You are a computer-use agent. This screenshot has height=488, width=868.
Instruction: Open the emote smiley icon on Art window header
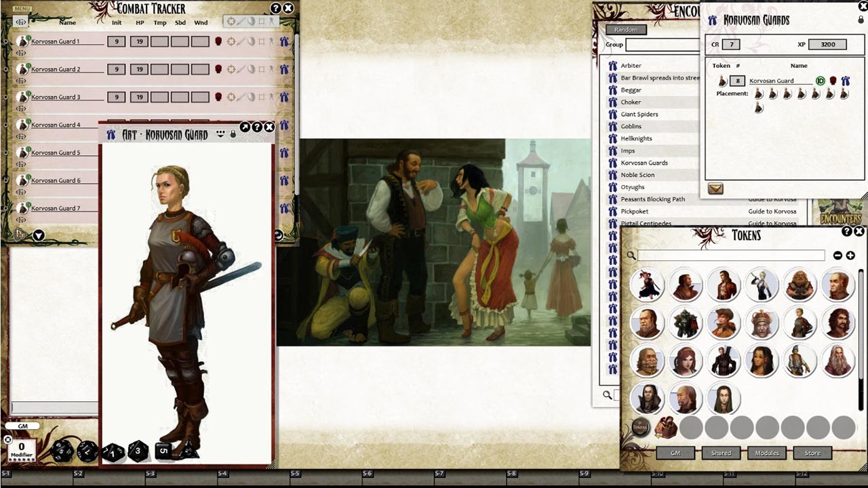[220, 132]
